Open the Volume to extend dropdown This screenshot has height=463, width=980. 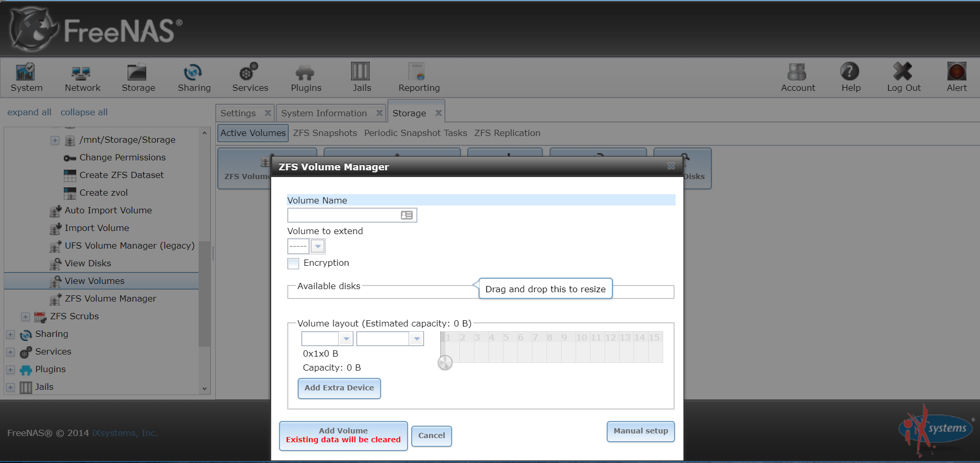click(x=318, y=246)
